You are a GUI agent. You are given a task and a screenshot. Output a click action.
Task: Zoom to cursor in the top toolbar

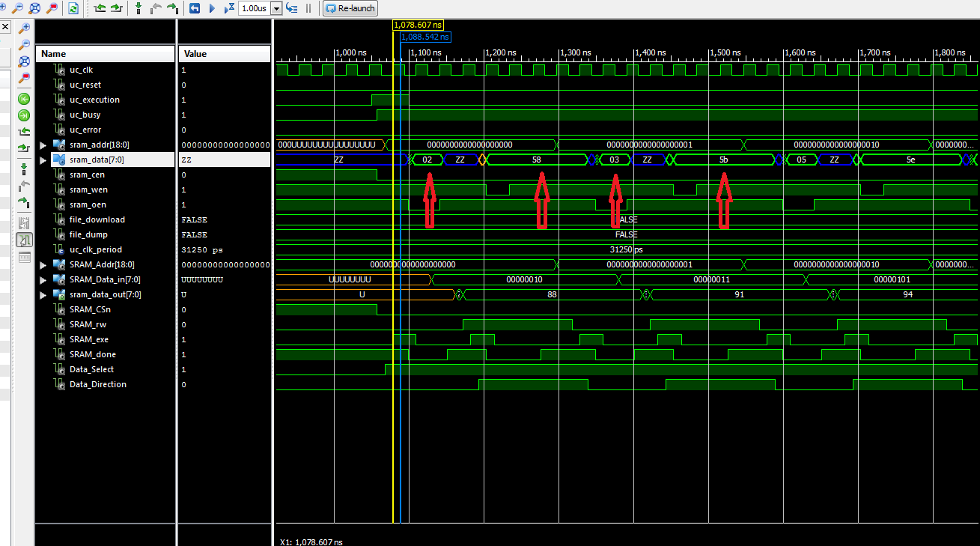pos(52,8)
